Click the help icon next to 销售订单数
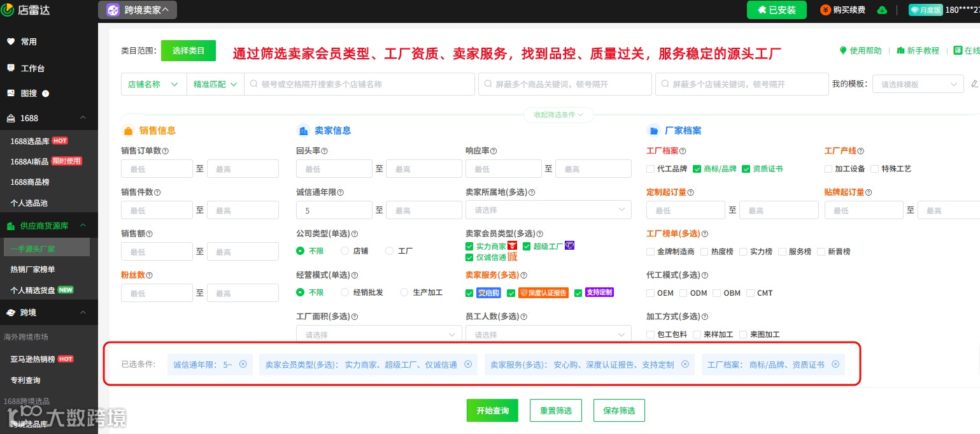Screen dimensions: 980x434 click(x=166, y=151)
